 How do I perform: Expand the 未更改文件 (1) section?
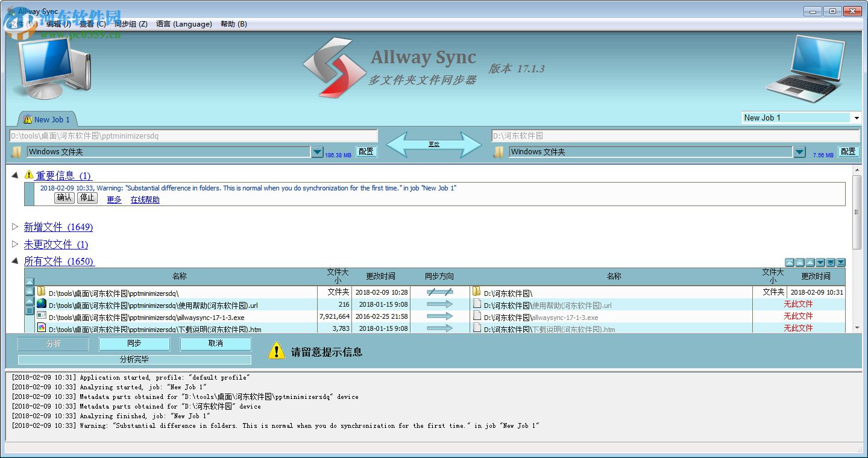pos(14,244)
